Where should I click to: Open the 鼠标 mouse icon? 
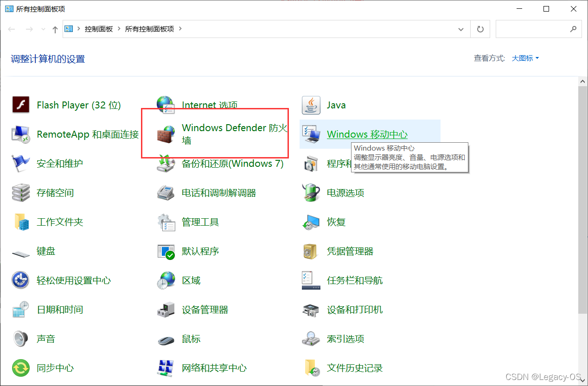tap(166, 340)
